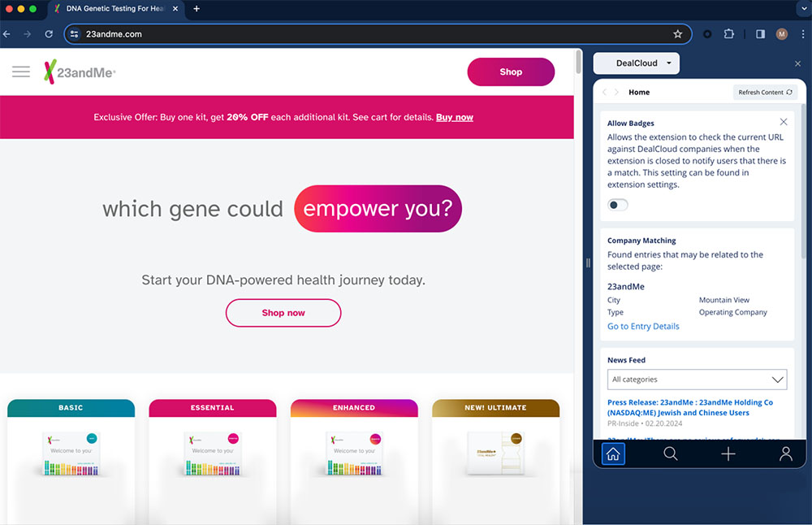
Task: Navigate forward in DealCloud panel
Action: coord(616,93)
